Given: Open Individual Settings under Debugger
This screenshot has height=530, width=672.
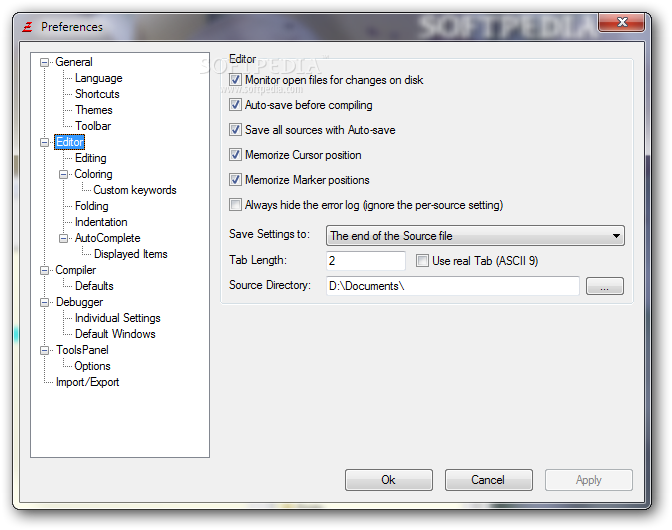Looking at the screenshot, I should point(118,318).
